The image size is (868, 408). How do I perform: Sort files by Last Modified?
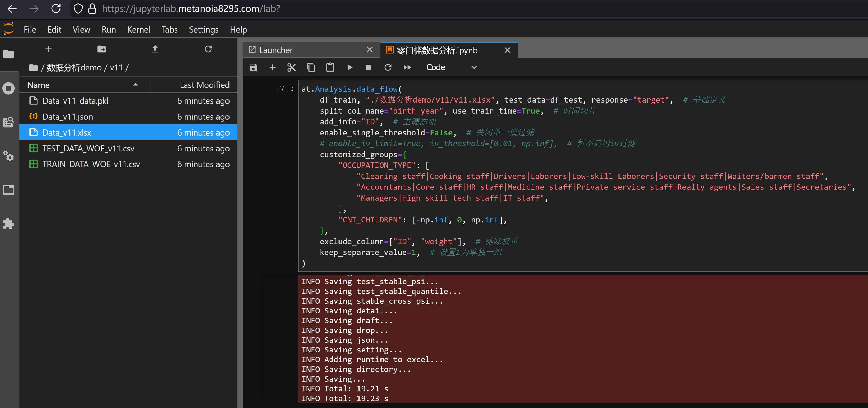(x=204, y=85)
